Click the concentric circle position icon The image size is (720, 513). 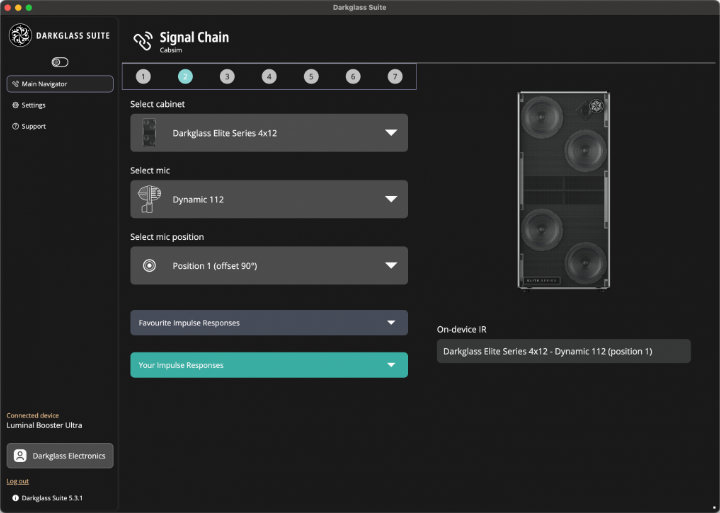click(149, 265)
